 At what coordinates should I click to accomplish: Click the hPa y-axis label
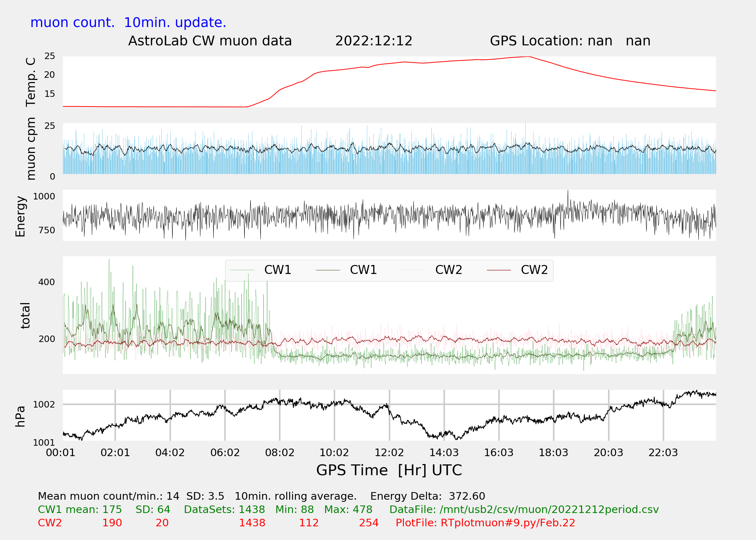pyautogui.click(x=21, y=416)
